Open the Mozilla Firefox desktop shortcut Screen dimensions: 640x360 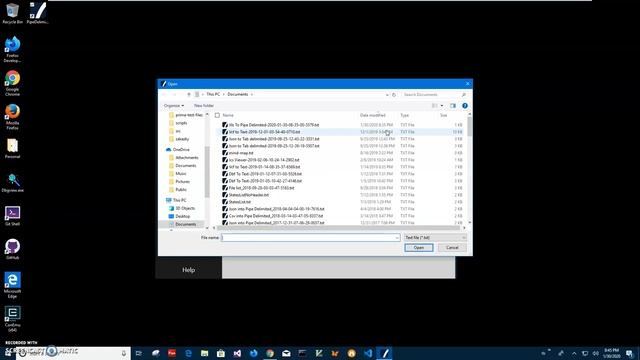pyautogui.click(x=12, y=117)
